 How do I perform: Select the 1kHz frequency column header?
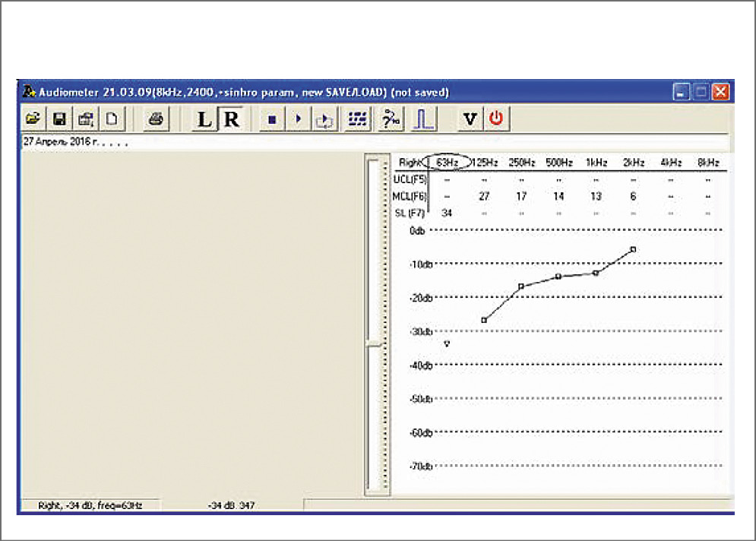596,163
